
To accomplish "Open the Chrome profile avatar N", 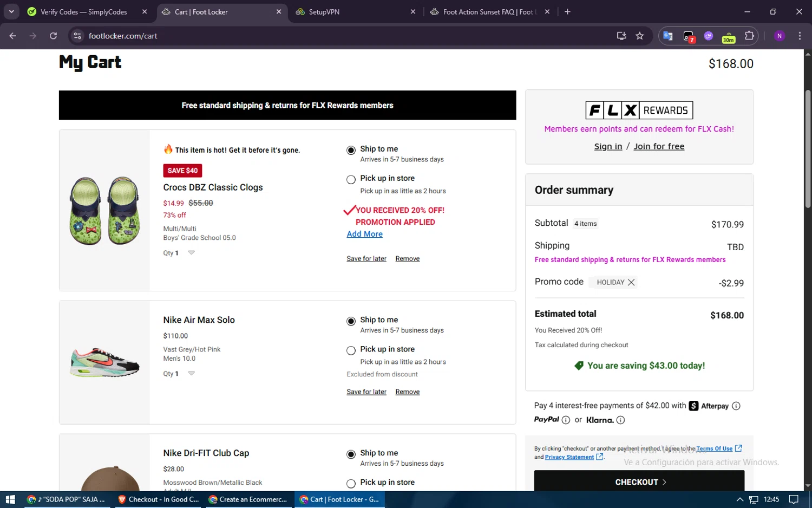I will [x=780, y=36].
